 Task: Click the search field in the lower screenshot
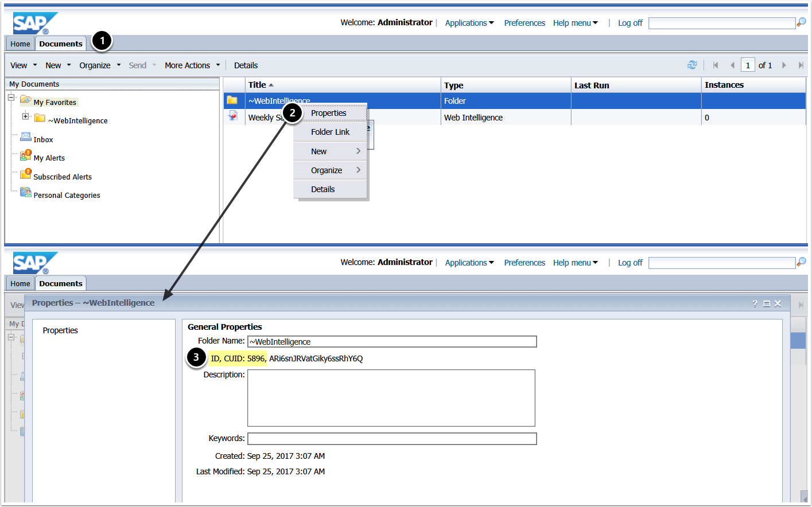[x=722, y=263]
